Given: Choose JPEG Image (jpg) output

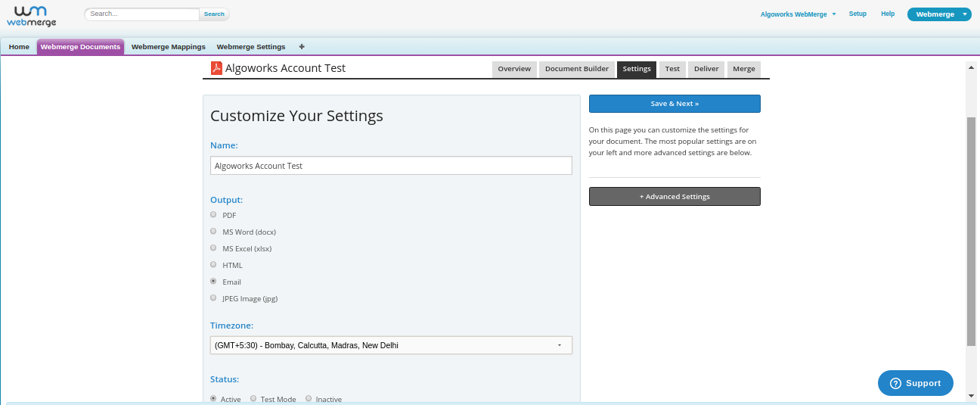Looking at the screenshot, I should coord(213,298).
